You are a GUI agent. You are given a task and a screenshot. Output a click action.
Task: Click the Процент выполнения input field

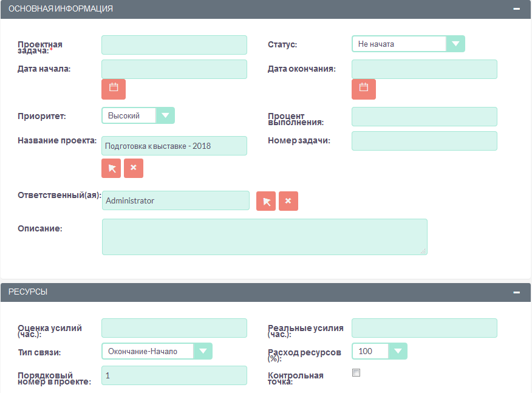point(424,117)
